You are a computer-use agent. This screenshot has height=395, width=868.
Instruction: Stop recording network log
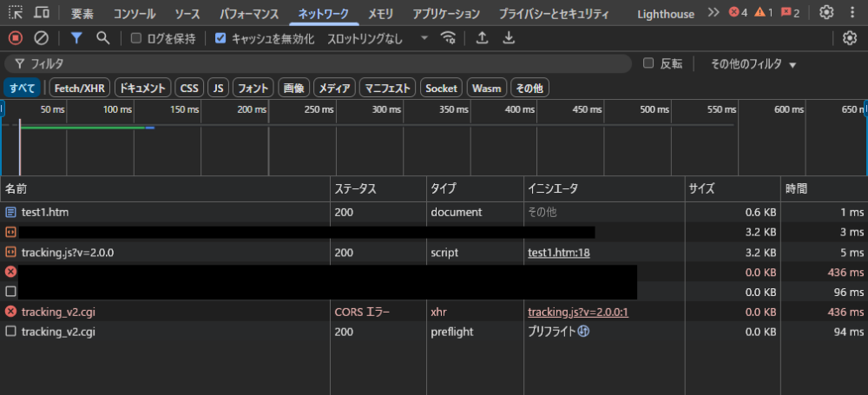click(15, 38)
